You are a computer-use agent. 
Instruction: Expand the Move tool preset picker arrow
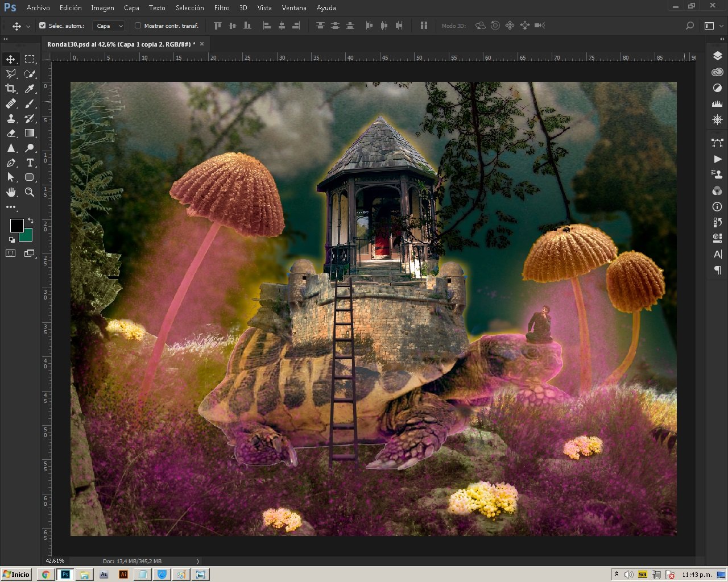tap(28, 26)
